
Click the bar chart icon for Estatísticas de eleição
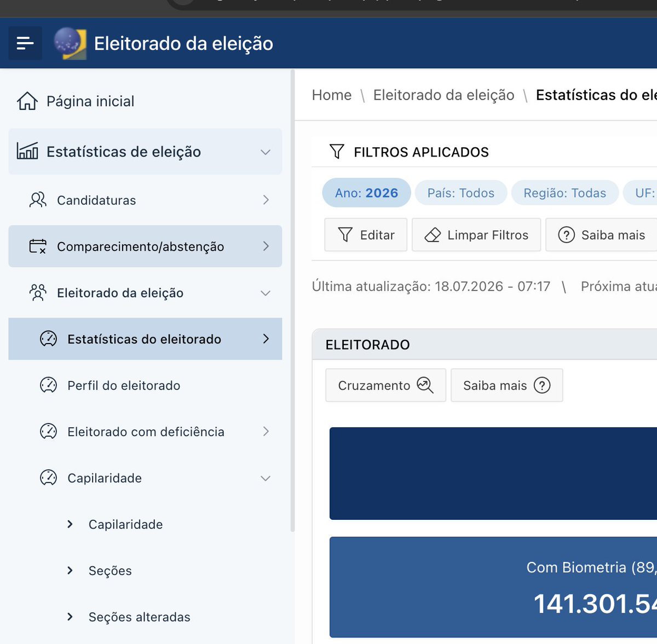pyautogui.click(x=27, y=151)
